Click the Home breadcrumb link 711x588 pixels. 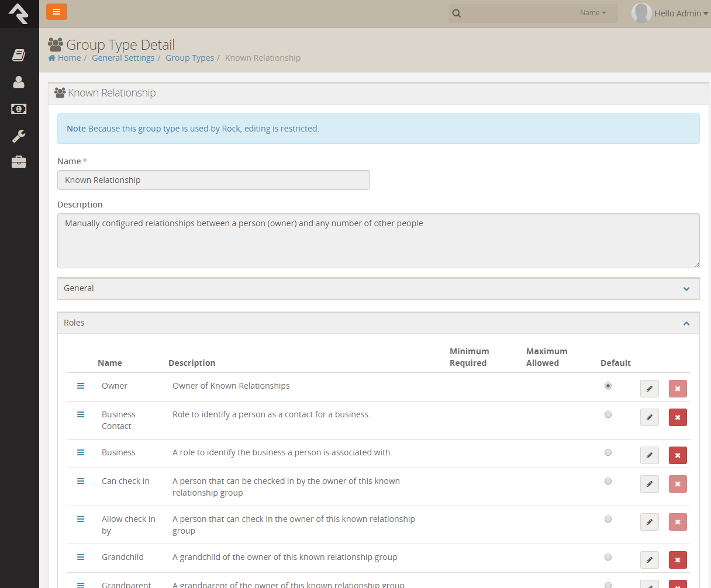click(65, 58)
